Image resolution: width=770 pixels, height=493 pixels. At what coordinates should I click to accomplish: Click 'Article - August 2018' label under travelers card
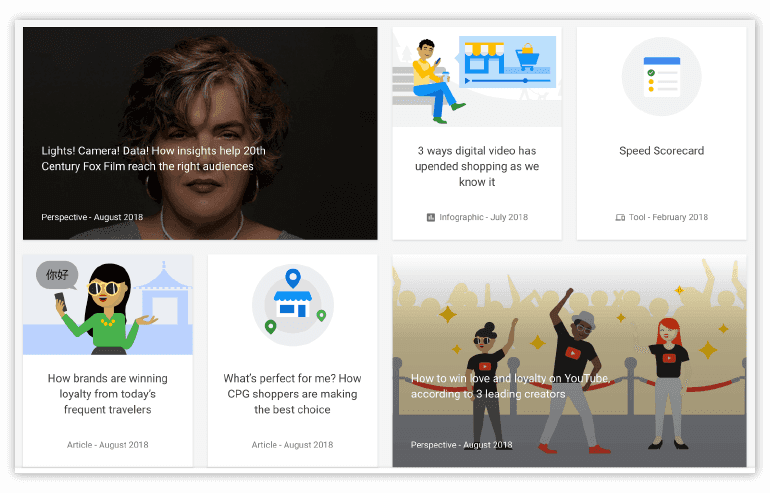(108, 445)
